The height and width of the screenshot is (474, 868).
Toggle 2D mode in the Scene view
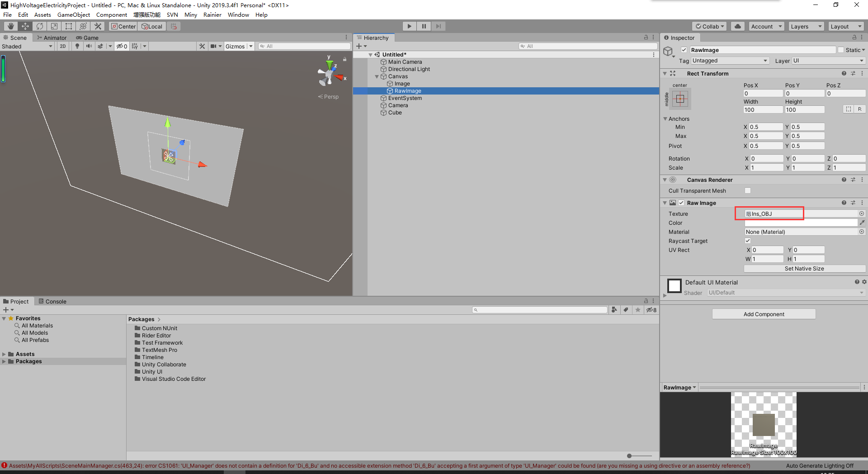pyautogui.click(x=62, y=46)
